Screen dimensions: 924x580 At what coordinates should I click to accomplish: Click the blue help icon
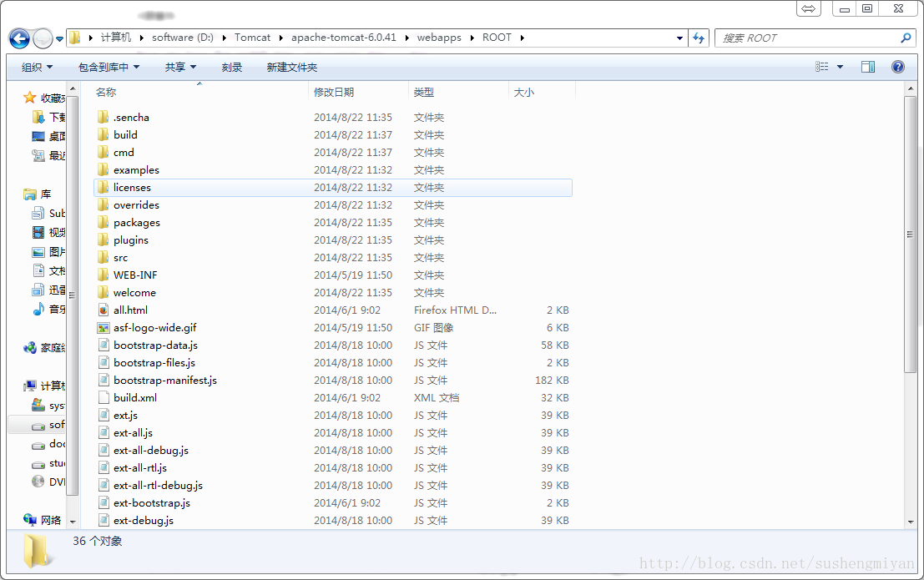tap(897, 67)
